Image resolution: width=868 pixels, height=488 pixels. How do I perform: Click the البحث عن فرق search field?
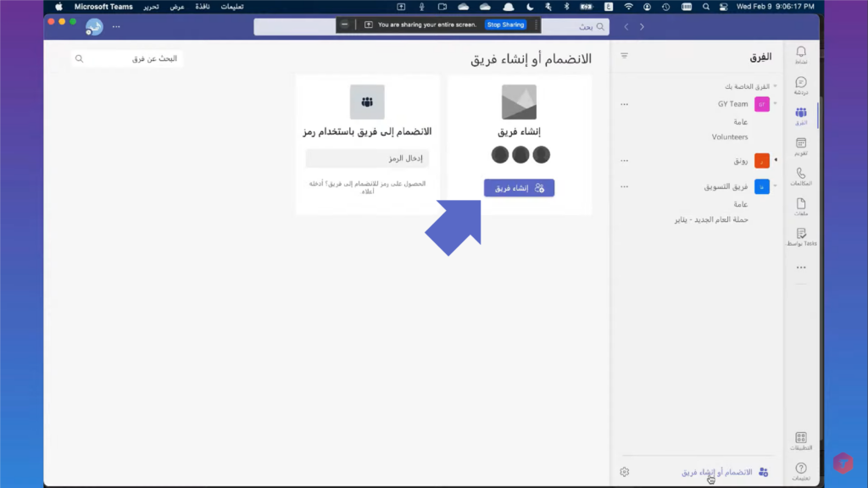click(x=127, y=58)
